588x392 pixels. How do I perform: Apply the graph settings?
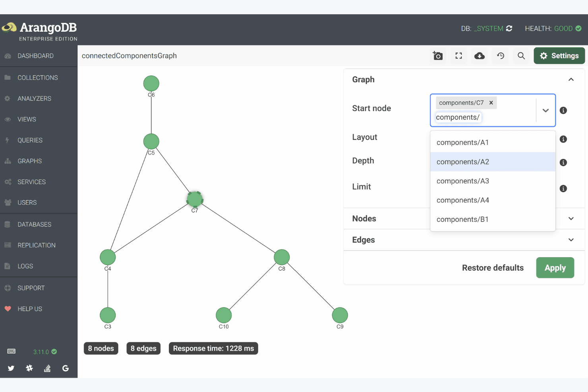(555, 268)
